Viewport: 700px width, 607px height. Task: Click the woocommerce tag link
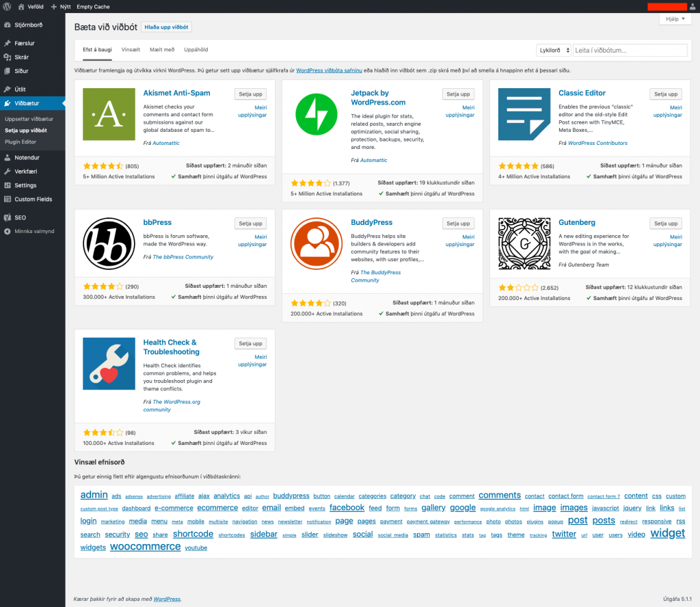pyautogui.click(x=146, y=546)
